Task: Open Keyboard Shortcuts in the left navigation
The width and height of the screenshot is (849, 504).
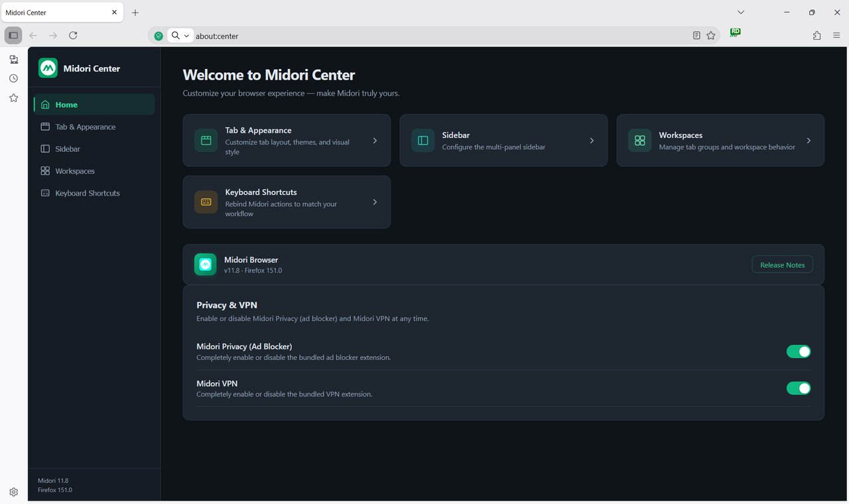Action: (x=94, y=193)
